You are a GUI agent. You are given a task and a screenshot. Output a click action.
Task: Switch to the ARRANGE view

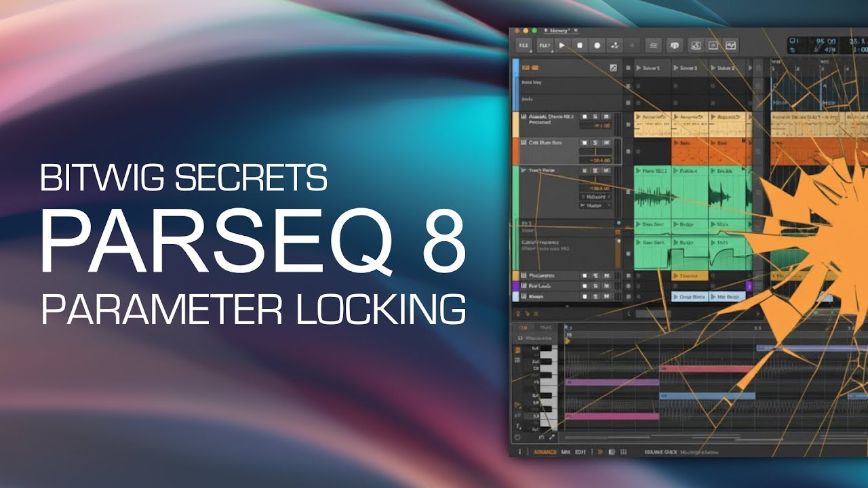click(545, 451)
